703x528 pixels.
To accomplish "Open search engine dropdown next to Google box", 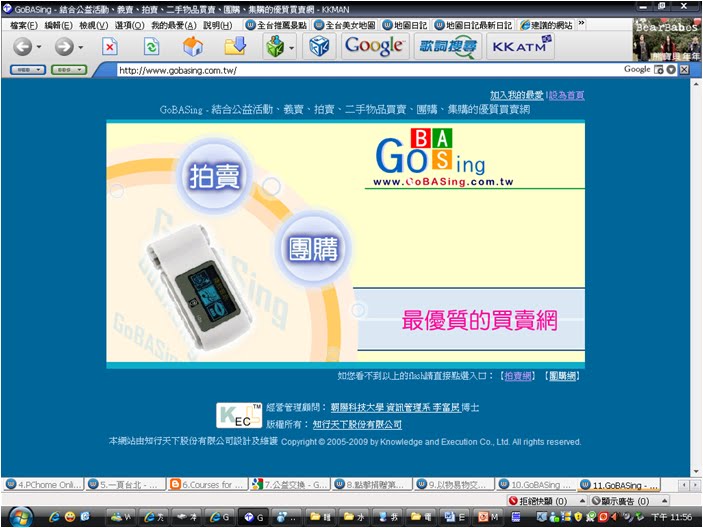I will 671,69.
